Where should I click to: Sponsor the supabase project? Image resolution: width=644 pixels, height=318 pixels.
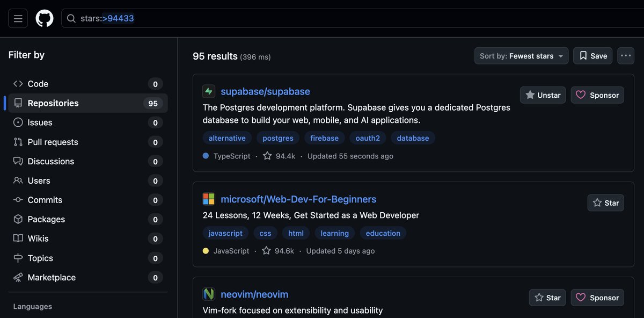point(597,95)
